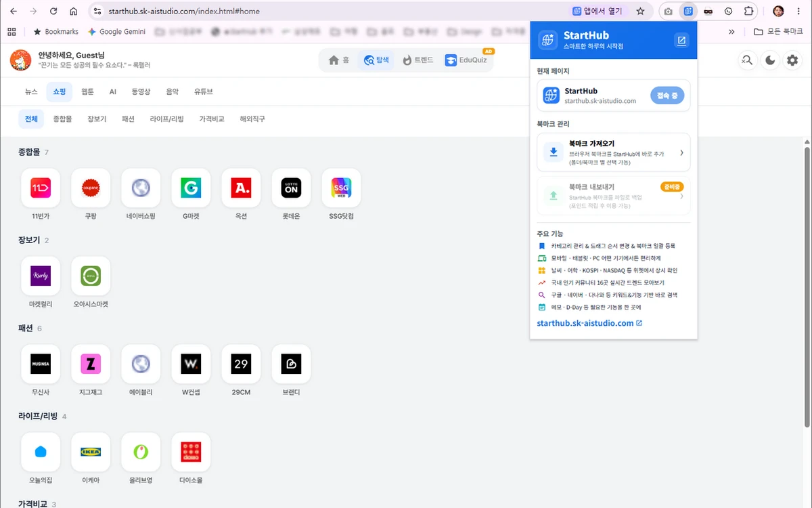This screenshot has width=812, height=508.
Task: Open the 모든 북마크 folder
Action: tap(779, 31)
